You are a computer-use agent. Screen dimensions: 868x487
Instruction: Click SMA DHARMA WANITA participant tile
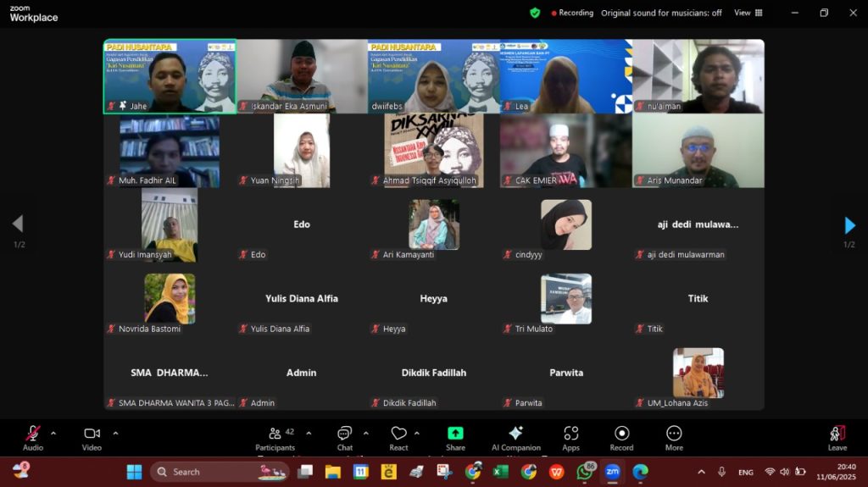(x=170, y=373)
